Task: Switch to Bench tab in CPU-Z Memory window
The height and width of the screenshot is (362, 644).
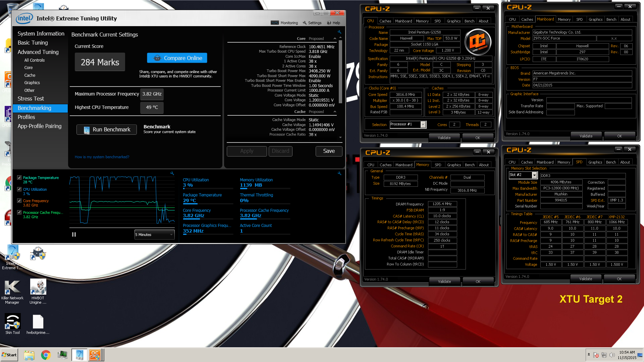Action: 470,165
